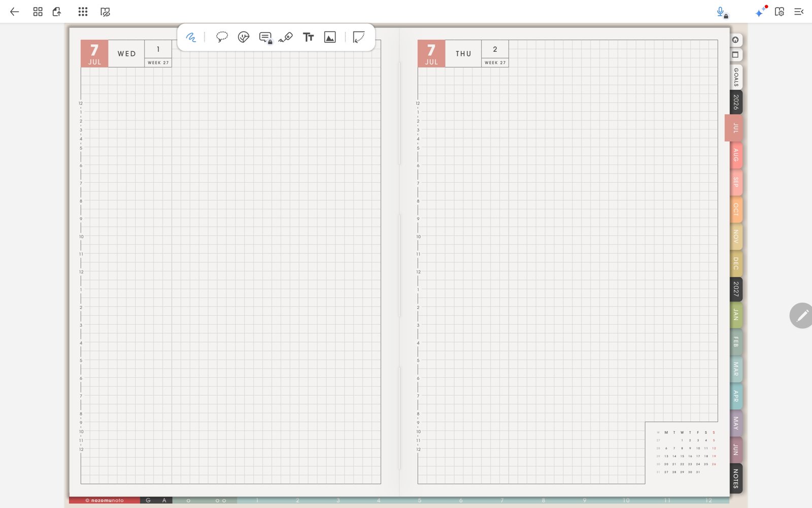Switch to the DEC month tab
The height and width of the screenshot is (508, 812).
(x=736, y=263)
